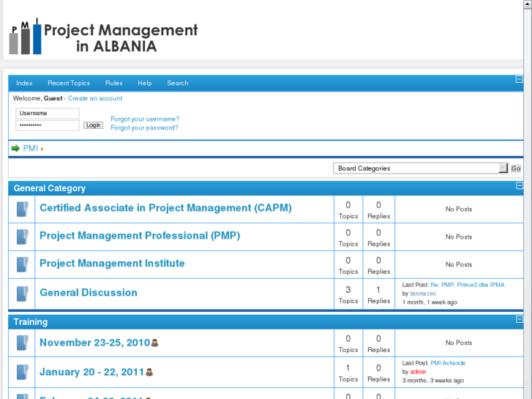
Task: Open the Index menu item
Action: 24,83
